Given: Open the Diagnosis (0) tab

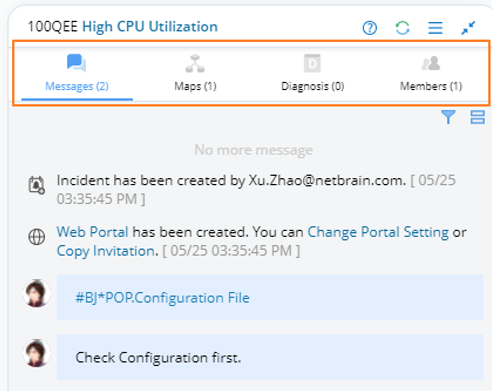Looking at the screenshot, I should 312,74.
